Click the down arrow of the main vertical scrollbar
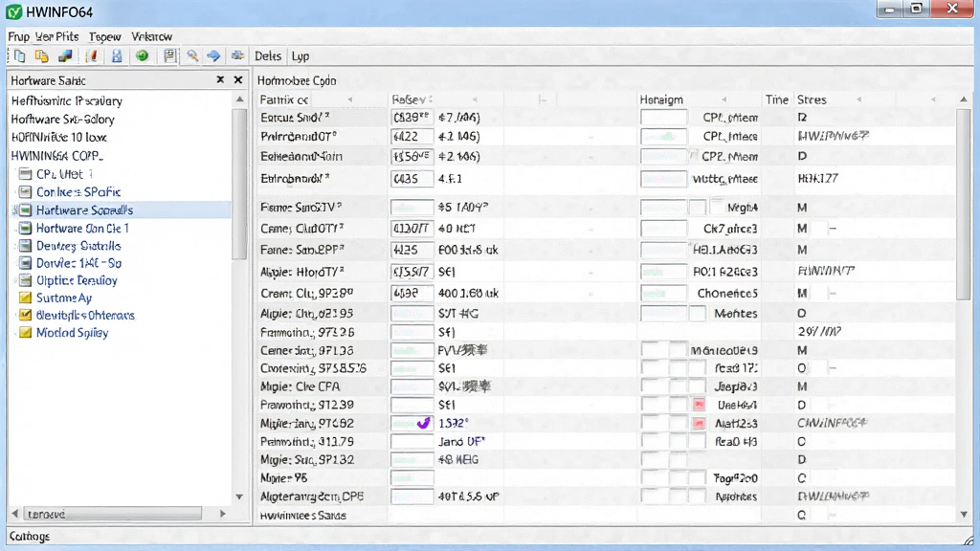 (x=964, y=515)
